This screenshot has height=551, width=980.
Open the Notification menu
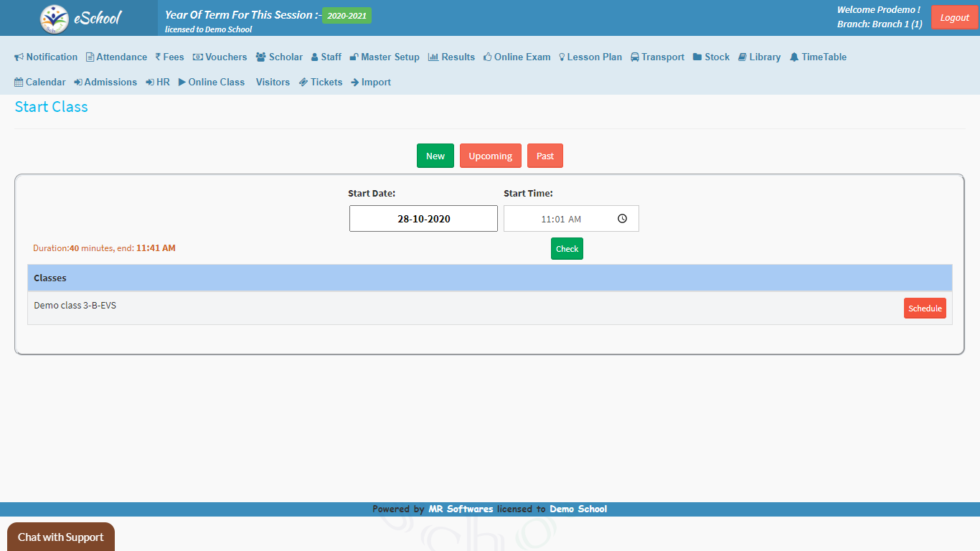click(x=46, y=57)
